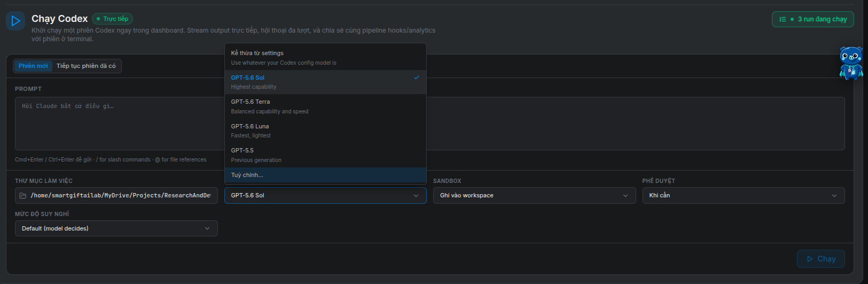Click the play icon in Chạy button
The height and width of the screenshot is (284, 868).
810,259
